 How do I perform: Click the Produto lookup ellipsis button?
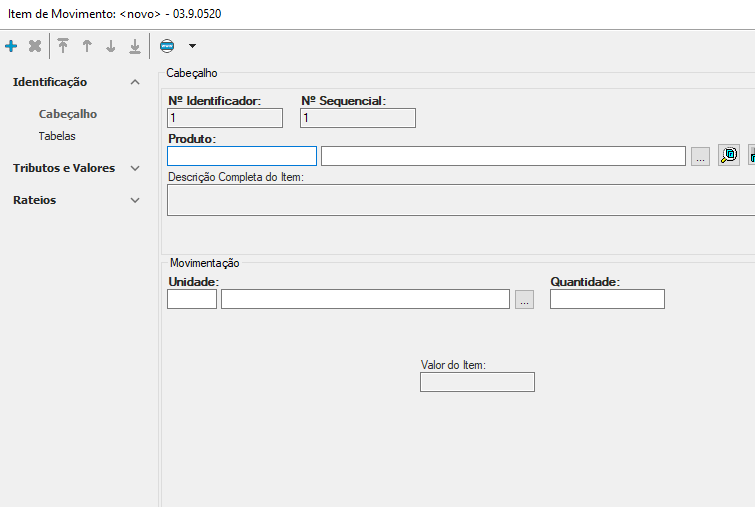[x=700, y=157]
